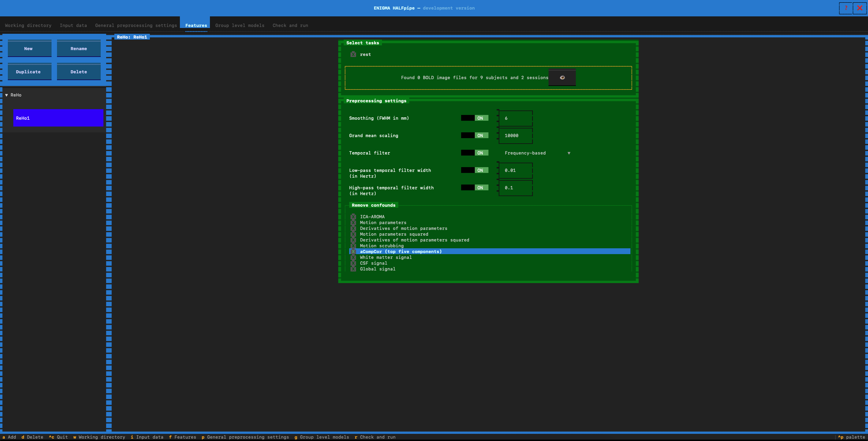The image size is (868, 441).
Task: Click Working directory shortcut in footer
Action: click(x=99, y=437)
